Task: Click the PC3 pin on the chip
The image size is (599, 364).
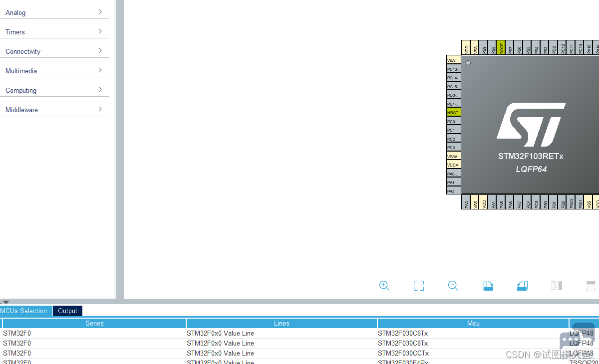Action: click(x=454, y=147)
